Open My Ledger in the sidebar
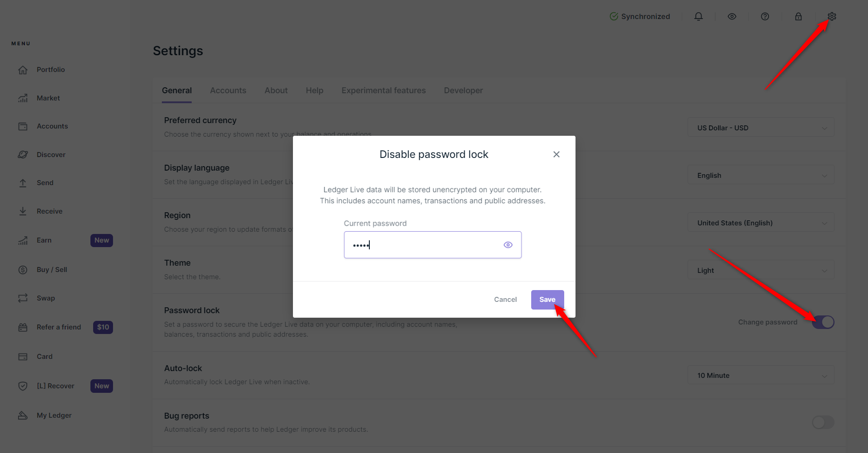Viewport: 868px width, 453px height. (54, 415)
